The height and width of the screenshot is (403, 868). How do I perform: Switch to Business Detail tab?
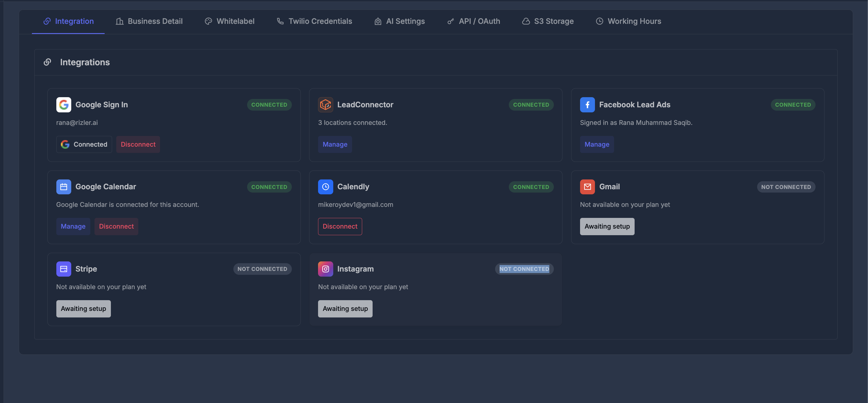149,21
